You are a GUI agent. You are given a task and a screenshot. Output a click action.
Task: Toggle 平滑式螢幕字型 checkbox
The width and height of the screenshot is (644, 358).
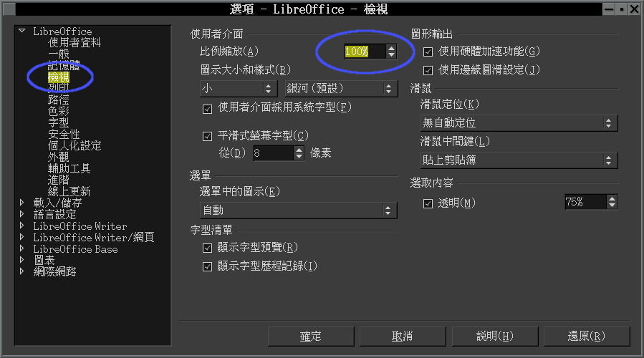click(x=208, y=136)
